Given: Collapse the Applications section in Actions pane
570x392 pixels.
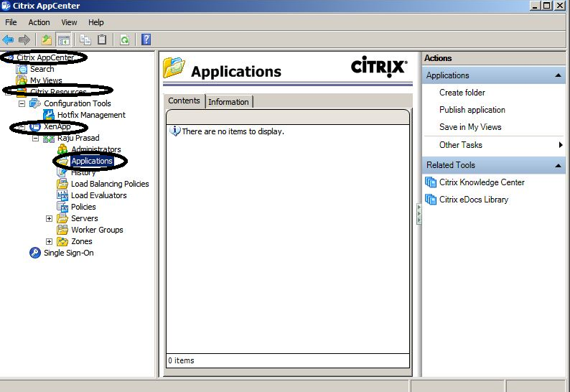Looking at the screenshot, I should click(558, 75).
